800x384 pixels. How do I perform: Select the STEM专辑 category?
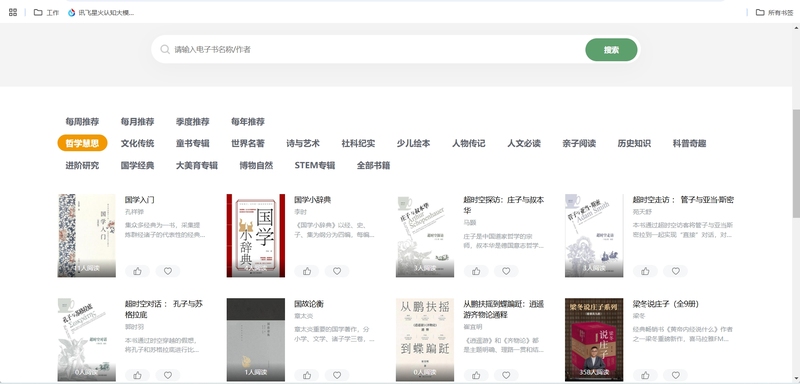(315, 165)
